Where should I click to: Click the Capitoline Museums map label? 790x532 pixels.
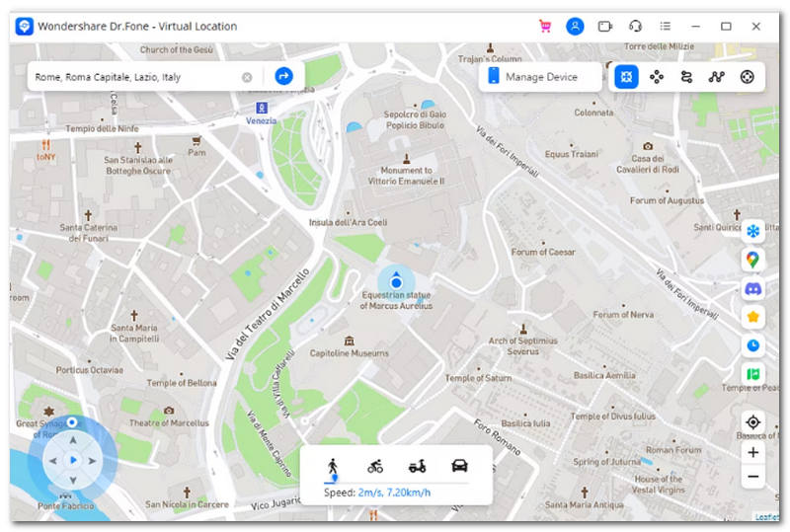pyautogui.click(x=350, y=353)
